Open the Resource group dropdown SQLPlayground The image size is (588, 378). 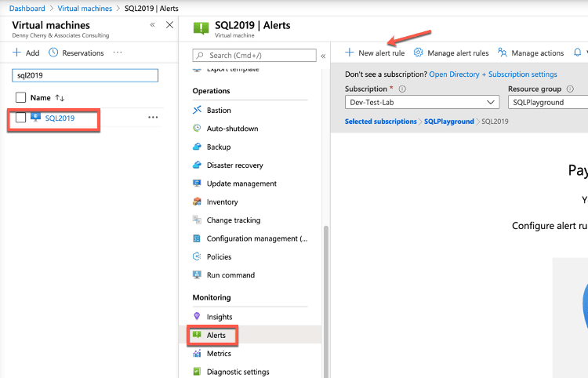pos(547,103)
